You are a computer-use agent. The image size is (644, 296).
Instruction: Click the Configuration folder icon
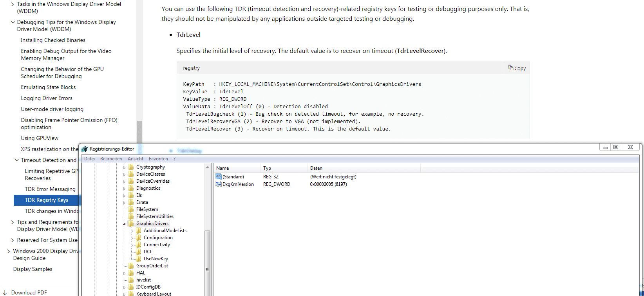pos(139,238)
